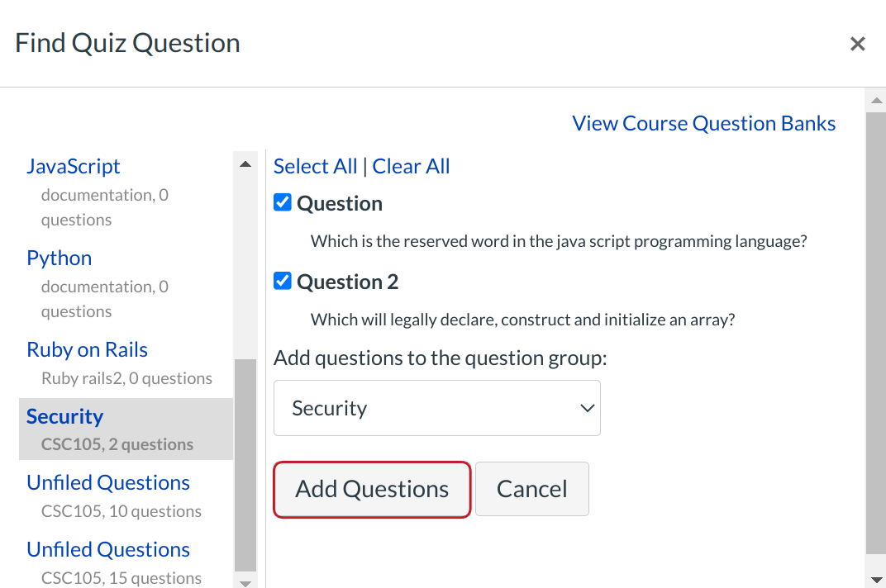The width and height of the screenshot is (886, 588).
Task: Open Unfiled Questions with 10 questions
Action: (x=108, y=482)
